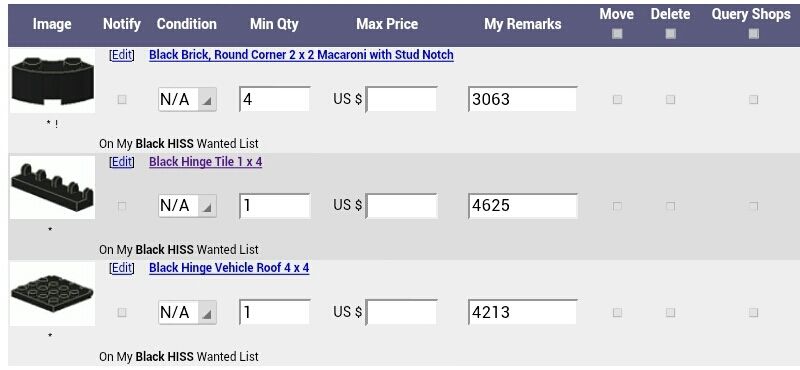Click Edit link for Macaroni brick
The image size is (800, 370).
121,55
